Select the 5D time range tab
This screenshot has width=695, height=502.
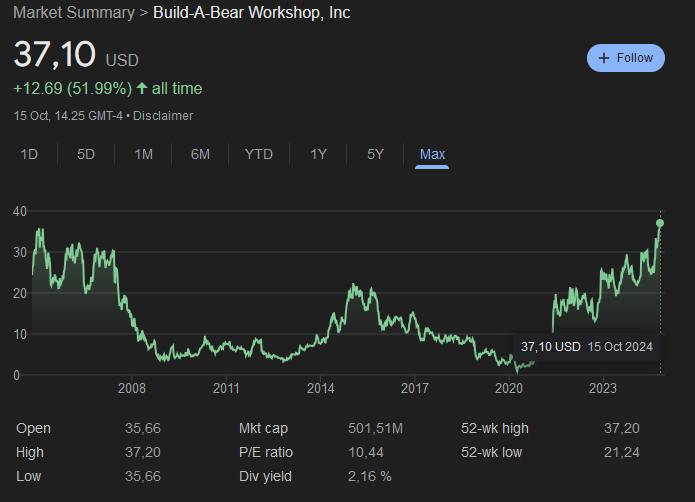[x=86, y=154]
